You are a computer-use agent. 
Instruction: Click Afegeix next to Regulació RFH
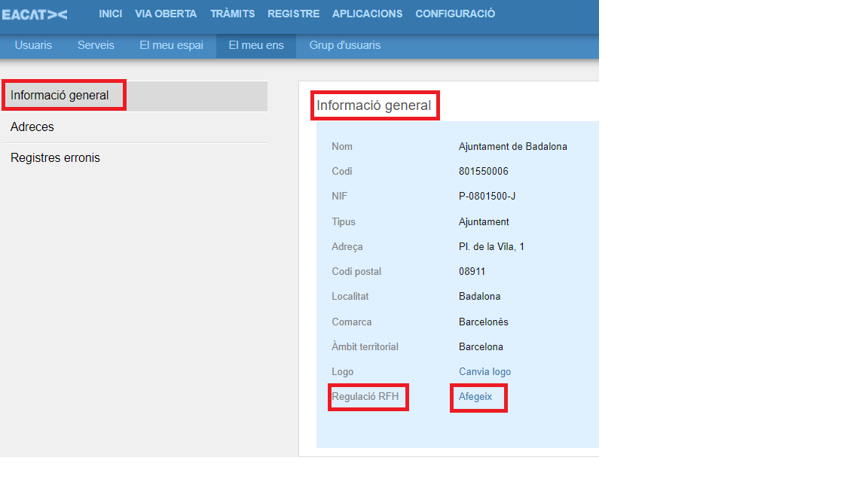(x=475, y=397)
